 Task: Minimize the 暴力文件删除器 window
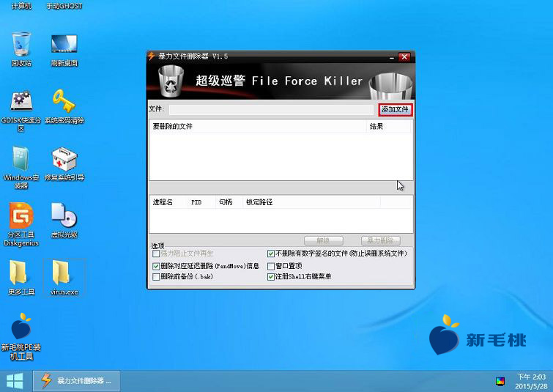click(391, 57)
